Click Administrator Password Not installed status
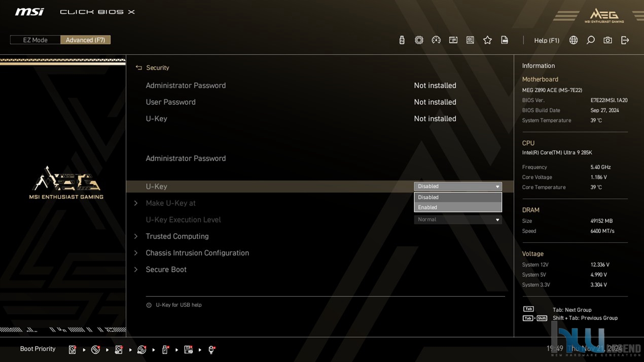This screenshot has width=644, height=362. pyautogui.click(x=435, y=86)
